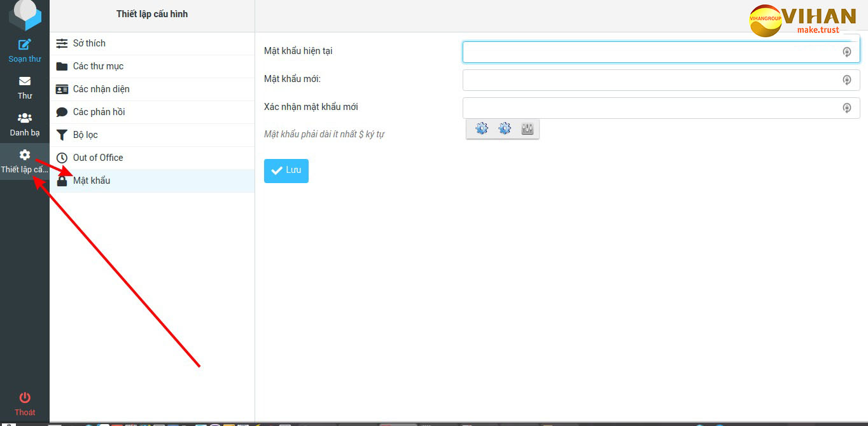The width and height of the screenshot is (868, 426).
Task: Click the VIHAN logo at top right
Action: coord(803,19)
